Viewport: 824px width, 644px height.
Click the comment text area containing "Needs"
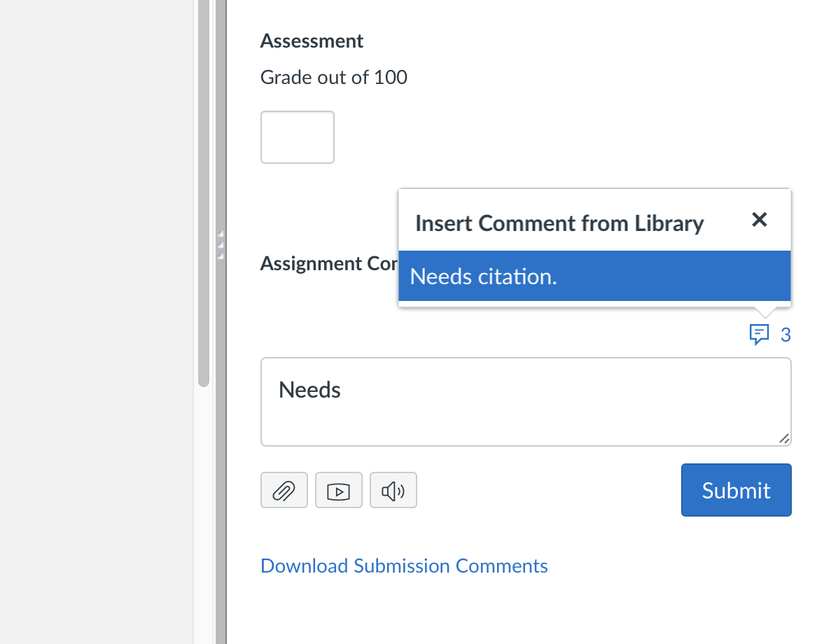[x=525, y=402]
